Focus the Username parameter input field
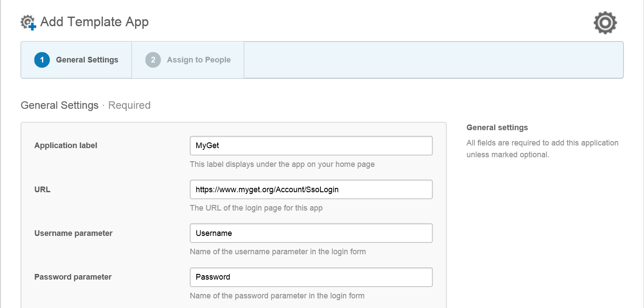Viewport: 644px width, 308px height. click(x=311, y=233)
